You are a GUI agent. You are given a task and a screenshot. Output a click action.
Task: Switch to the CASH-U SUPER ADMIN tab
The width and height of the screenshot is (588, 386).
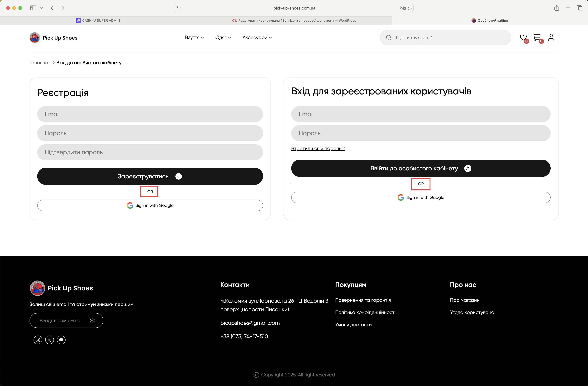(98, 20)
